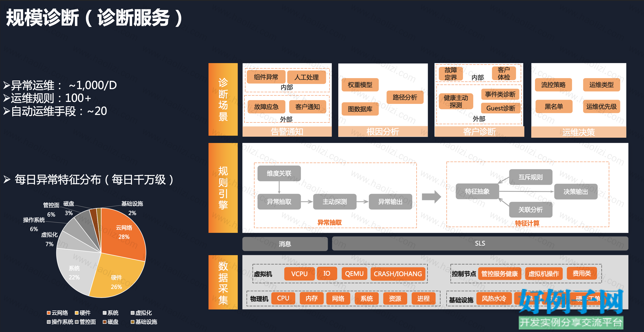Click the 云网络 legend swatch
The height and width of the screenshot is (332, 644).
click(x=49, y=313)
